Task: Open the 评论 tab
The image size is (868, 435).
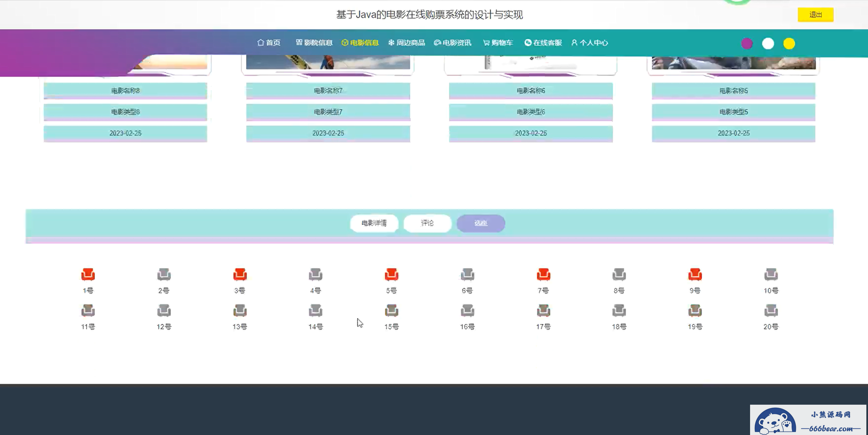Action: pos(427,223)
